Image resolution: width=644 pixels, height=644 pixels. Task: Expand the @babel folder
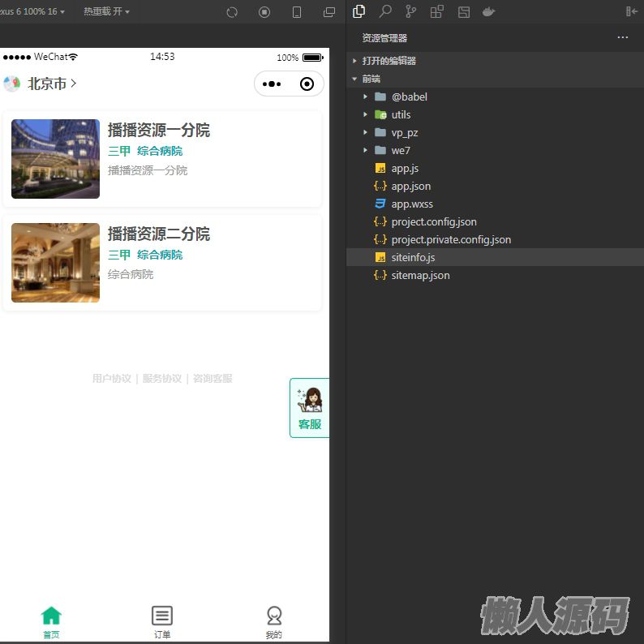tap(409, 97)
